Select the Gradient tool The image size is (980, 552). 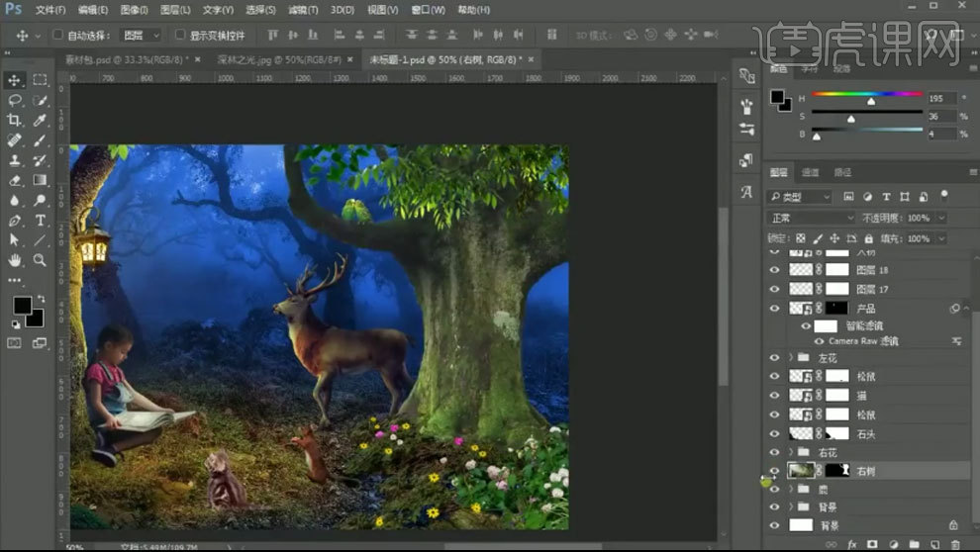(40, 180)
